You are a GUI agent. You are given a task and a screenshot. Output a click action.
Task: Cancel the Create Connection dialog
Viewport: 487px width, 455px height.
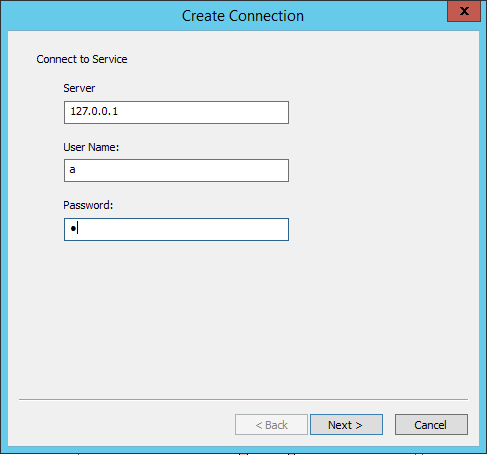[x=431, y=425]
